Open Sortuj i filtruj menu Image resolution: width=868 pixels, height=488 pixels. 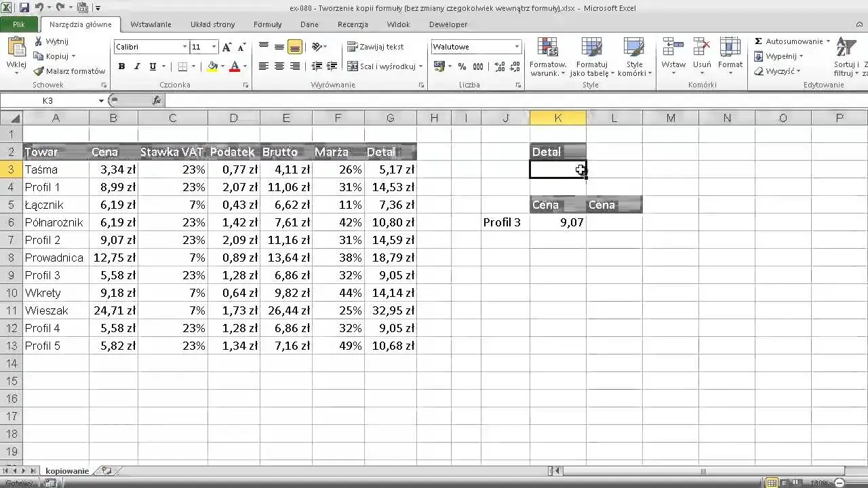846,57
